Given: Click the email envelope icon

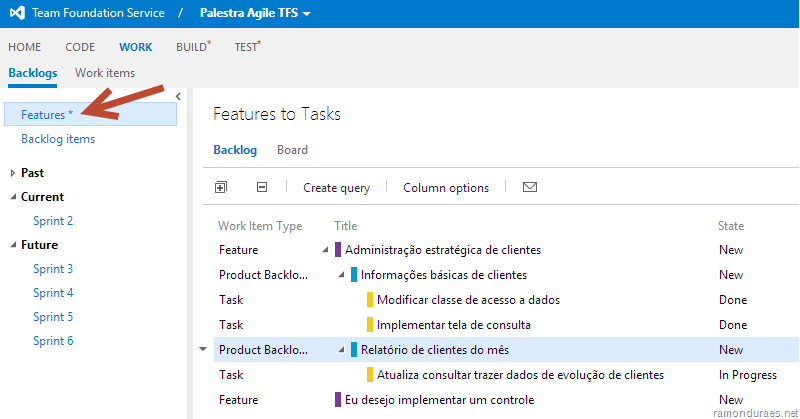Looking at the screenshot, I should [530, 187].
